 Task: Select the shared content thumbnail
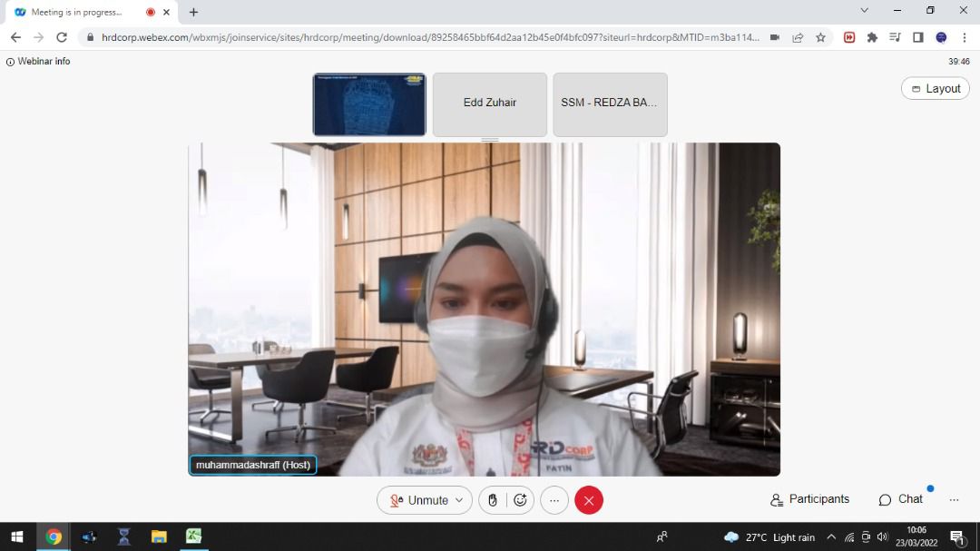pyautogui.click(x=369, y=104)
